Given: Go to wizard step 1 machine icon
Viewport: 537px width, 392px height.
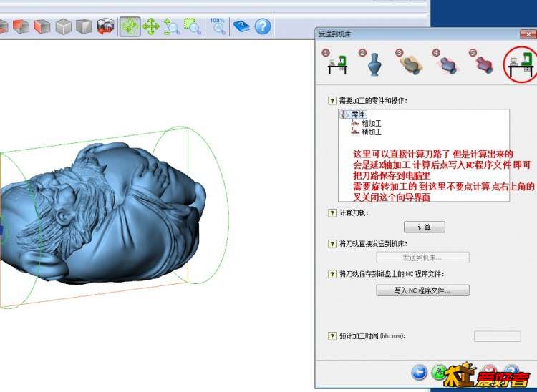Looking at the screenshot, I should point(336,64).
